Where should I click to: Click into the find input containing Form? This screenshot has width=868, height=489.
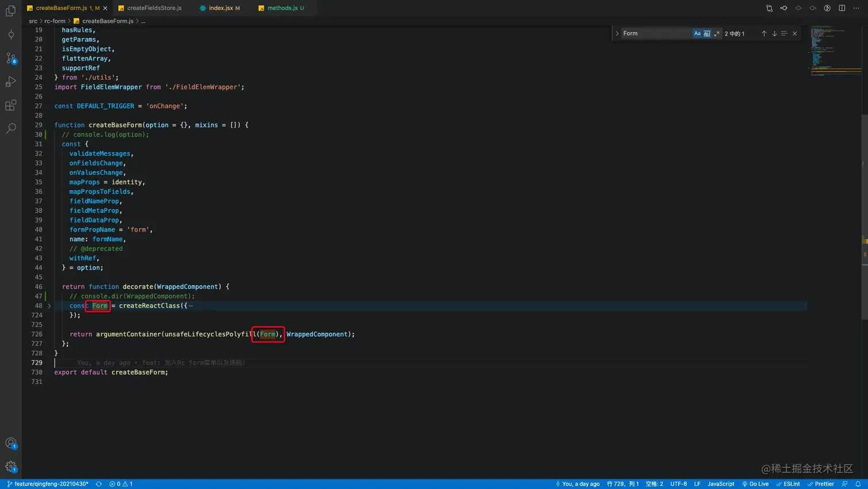tap(656, 33)
